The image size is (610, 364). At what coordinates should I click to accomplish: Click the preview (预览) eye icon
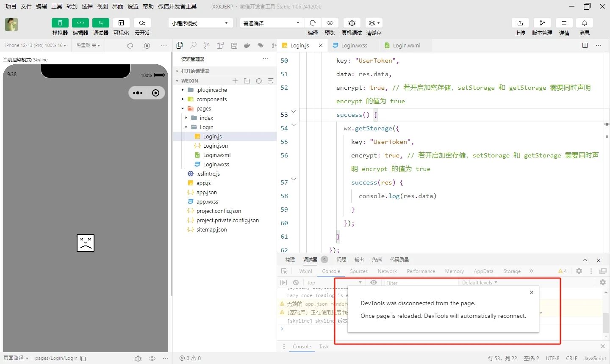coord(330,23)
